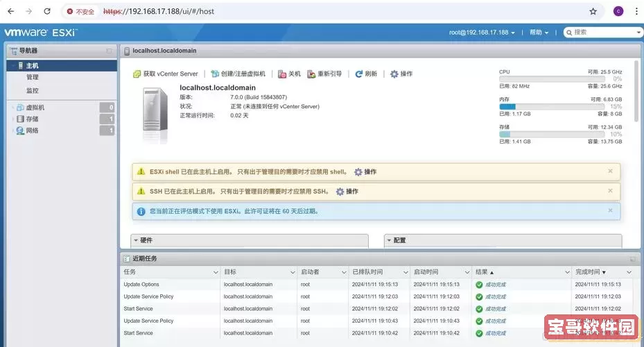Screen dimensions: 644x347
Task: Select 存储 in the navigator
Action: (x=32, y=119)
